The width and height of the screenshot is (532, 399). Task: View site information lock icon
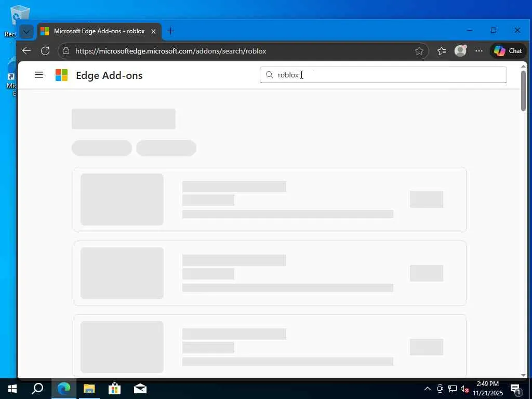(x=66, y=51)
